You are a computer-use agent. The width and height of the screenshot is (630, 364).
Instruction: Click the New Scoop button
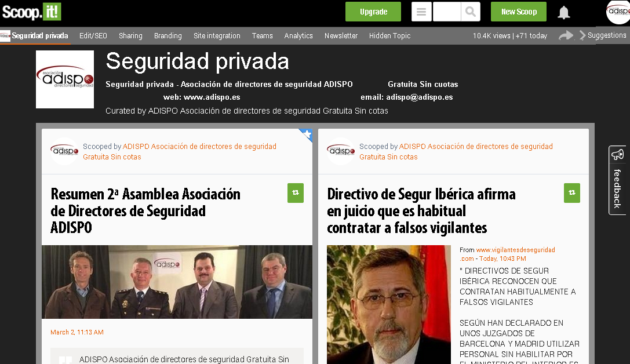[x=519, y=12]
